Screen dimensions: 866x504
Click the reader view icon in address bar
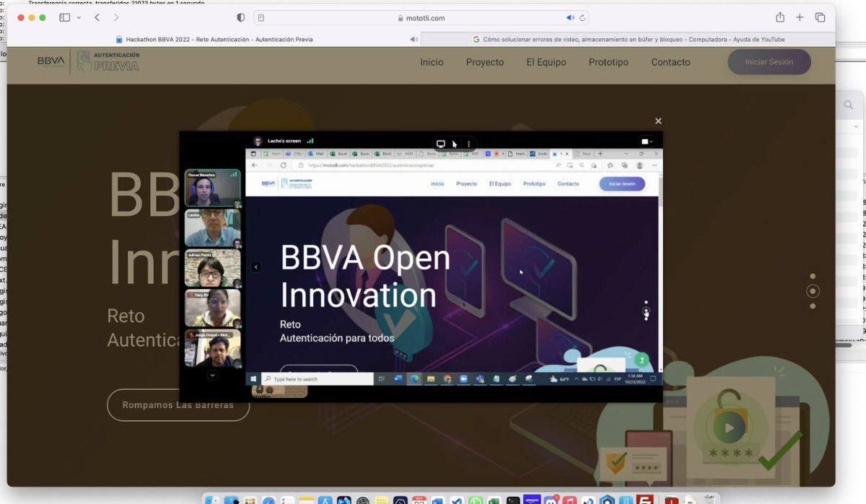261,17
